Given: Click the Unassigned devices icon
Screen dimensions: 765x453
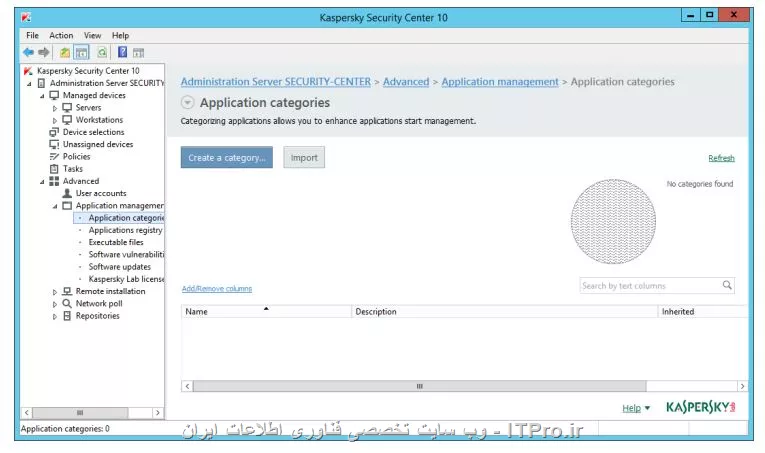Looking at the screenshot, I should coord(54,144).
